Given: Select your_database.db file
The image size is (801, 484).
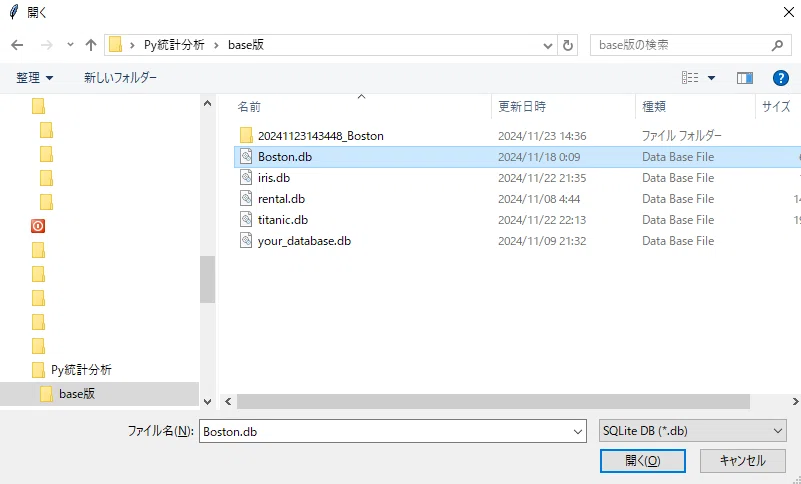Looking at the screenshot, I should click(x=304, y=241).
